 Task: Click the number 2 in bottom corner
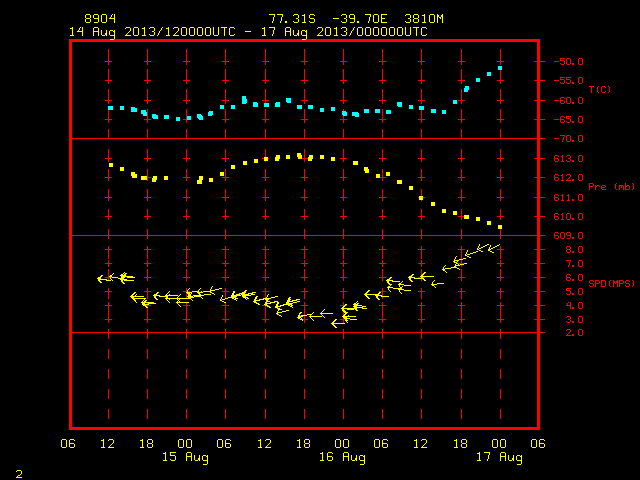19,474
